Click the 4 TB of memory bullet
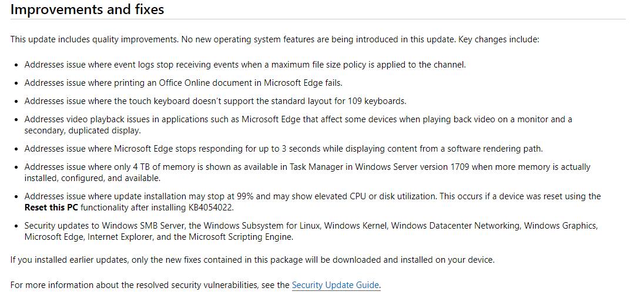Viewport: 644px width, 308px height. click(307, 172)
